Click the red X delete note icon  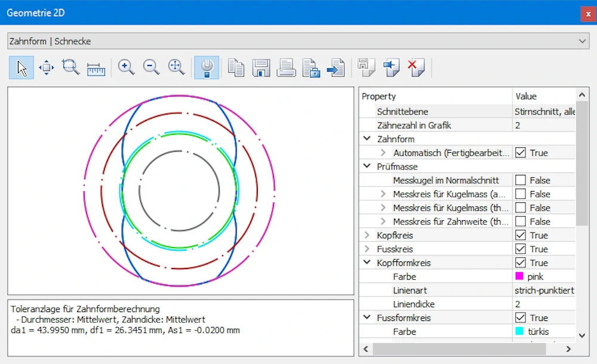coord(416,68)
